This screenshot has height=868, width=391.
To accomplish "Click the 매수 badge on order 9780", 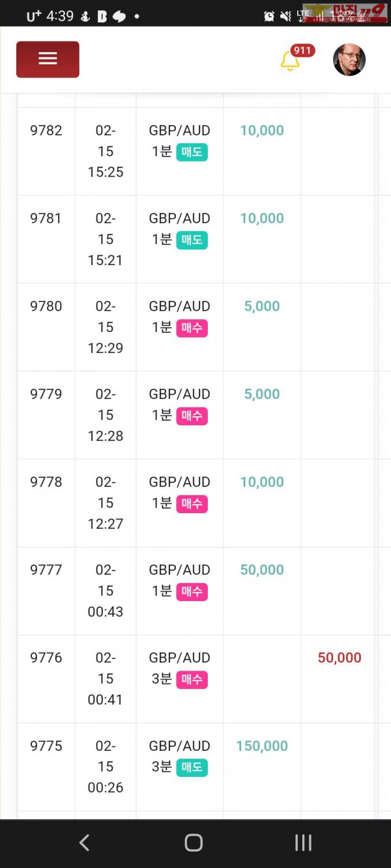I will (192, 328).
